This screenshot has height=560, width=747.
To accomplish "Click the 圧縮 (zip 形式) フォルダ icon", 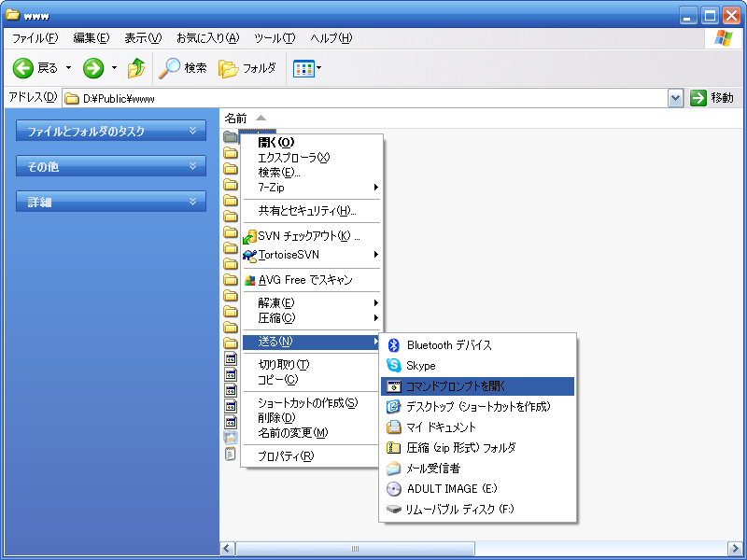I will [393, 448].
